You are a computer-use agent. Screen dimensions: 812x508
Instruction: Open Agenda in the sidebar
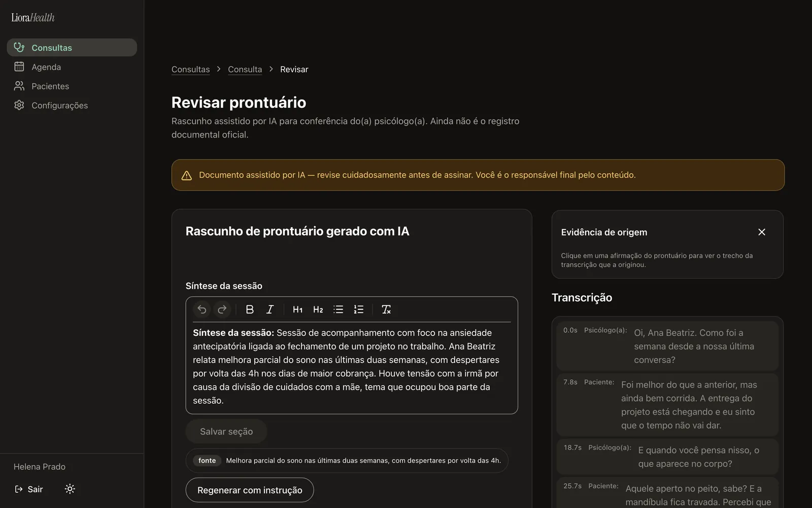[72, 67]
